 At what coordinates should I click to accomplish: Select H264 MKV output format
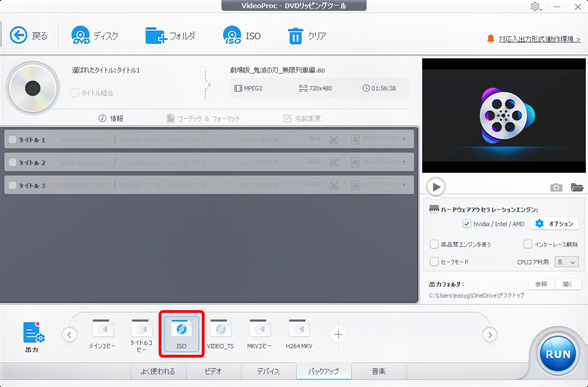pos(299,334)
